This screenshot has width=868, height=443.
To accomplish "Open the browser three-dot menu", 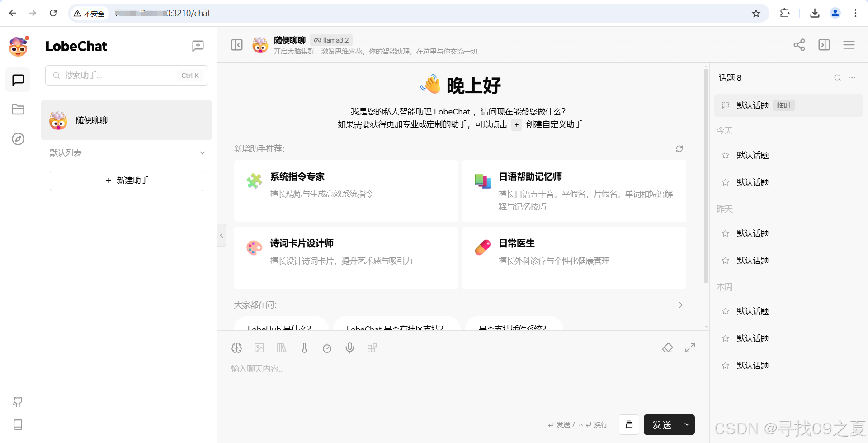I will (x=855, y=13).
